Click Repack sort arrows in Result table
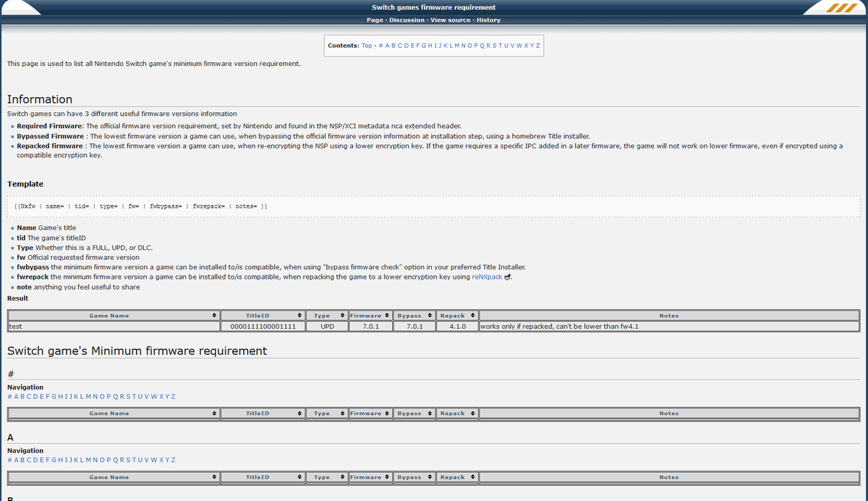The height and width of the screenshot is (501, 868). coord(473,316)
